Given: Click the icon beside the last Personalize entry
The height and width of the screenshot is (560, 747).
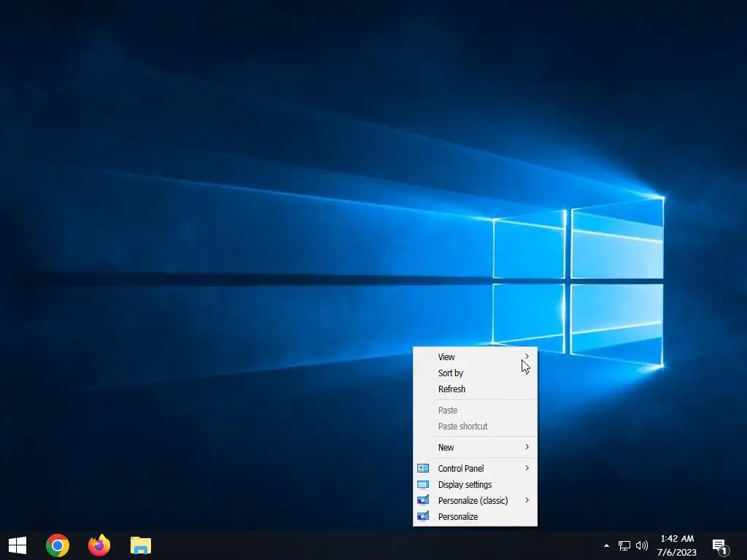Looking at the screenshot, I should pyautogui.click(x=423, y=517).
